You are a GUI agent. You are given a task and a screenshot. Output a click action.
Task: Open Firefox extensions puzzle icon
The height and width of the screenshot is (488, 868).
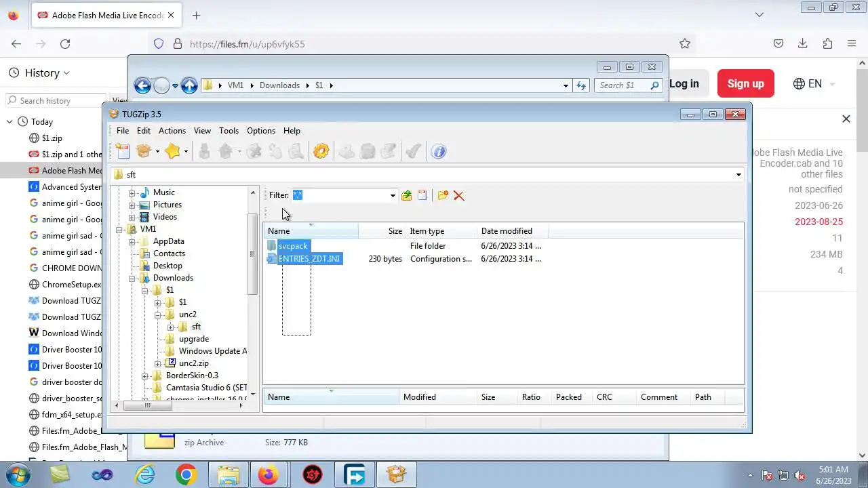[x=827, y=43]
